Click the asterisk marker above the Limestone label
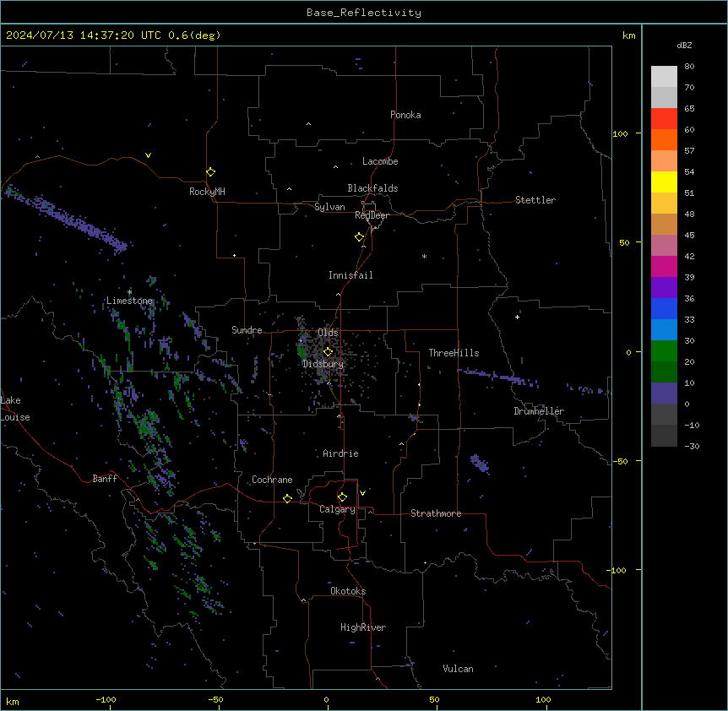 pyautogui.click(x=129, y=292)
